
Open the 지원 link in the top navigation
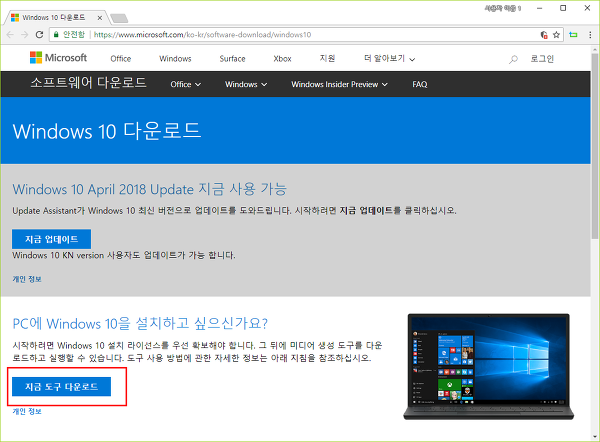[x=328, y=58]
